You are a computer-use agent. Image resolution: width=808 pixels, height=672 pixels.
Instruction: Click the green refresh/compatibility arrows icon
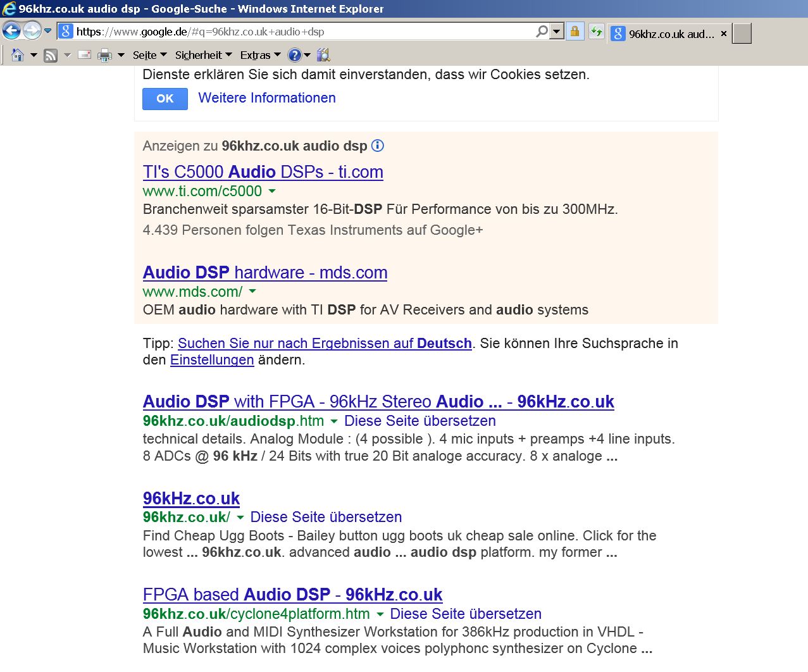(x=596, y=32)
